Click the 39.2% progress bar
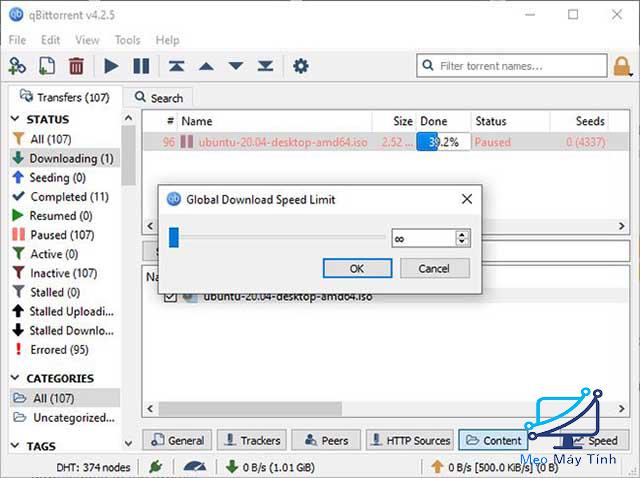 click(x=443, y=142)
